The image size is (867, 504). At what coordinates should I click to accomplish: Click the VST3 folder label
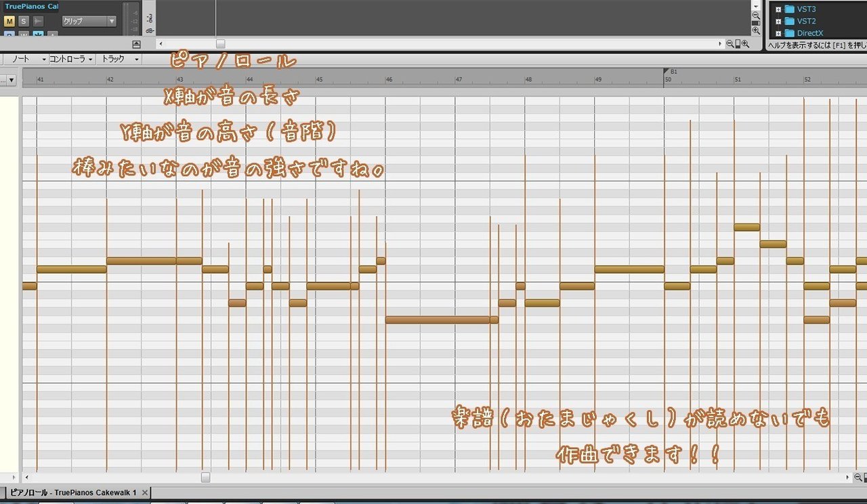click(807, 9)
